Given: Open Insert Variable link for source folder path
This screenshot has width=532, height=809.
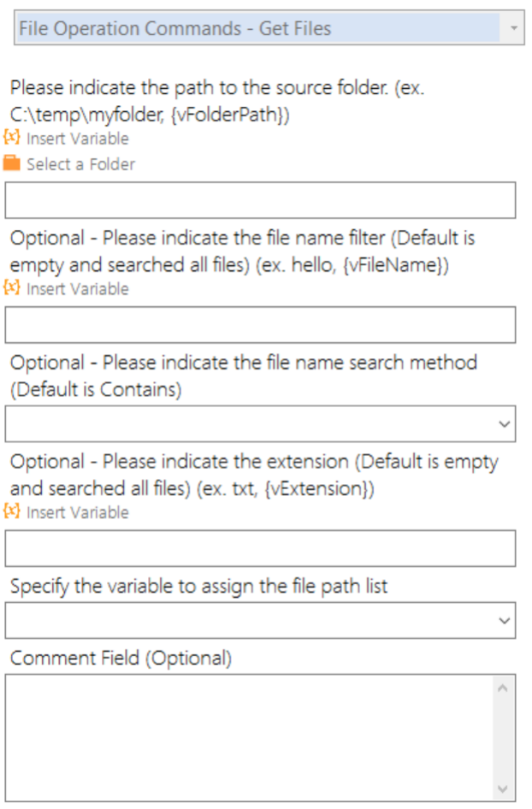Looking at the screenshot, I should click(77, 139).
